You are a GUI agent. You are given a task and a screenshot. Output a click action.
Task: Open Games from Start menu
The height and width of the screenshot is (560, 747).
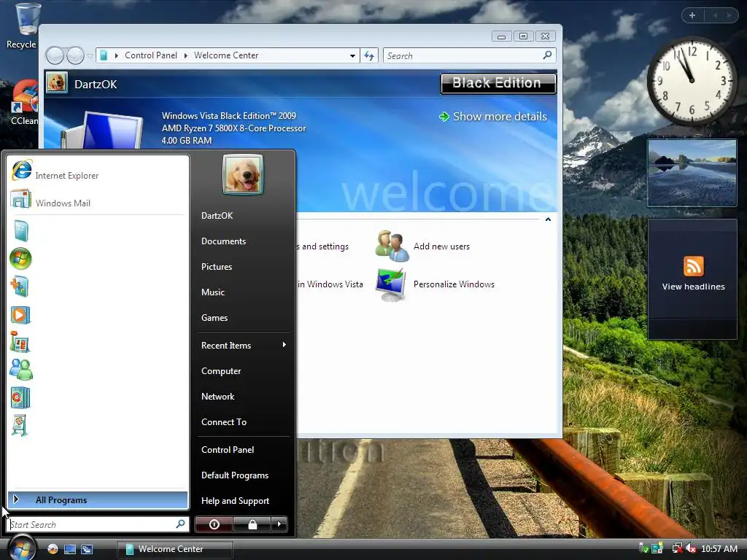[x=214, y=318]
